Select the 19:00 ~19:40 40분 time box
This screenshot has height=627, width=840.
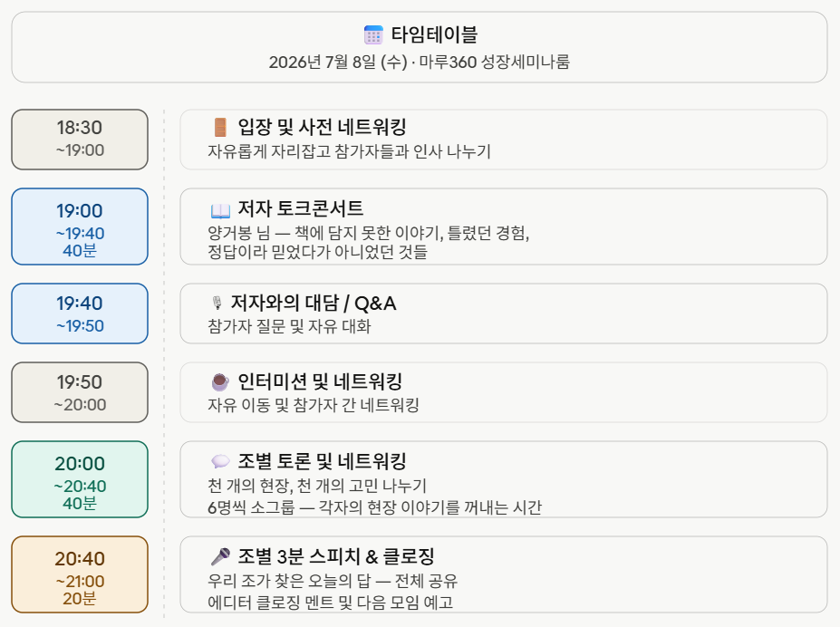pos(80,227)
